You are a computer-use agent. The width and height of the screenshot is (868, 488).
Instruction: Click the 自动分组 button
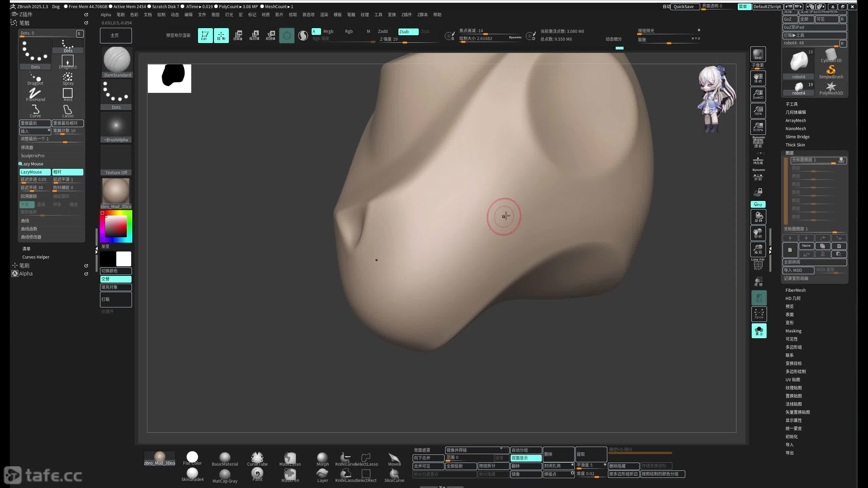tap(526, 450)
